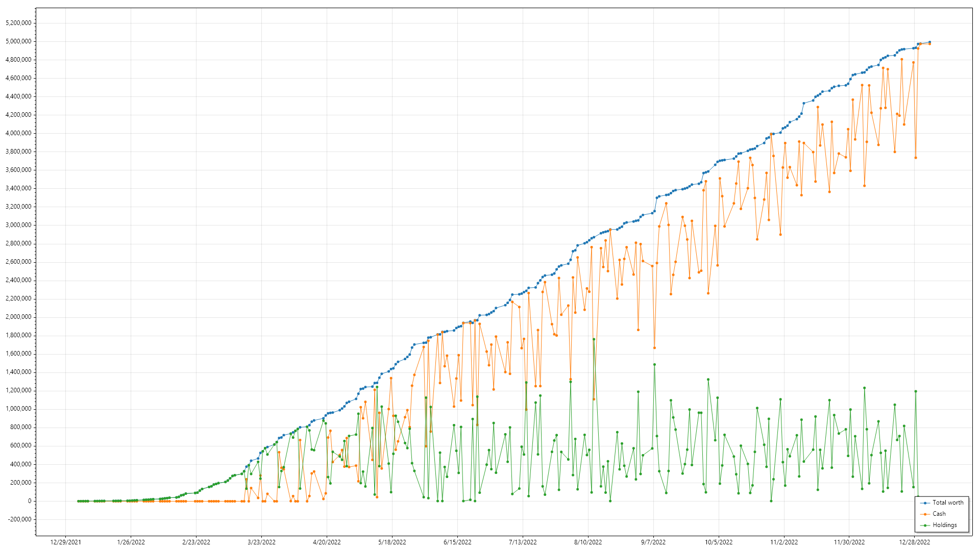
Task: Click the 3,000,000 y-axis label
Action: click(18, 225)
